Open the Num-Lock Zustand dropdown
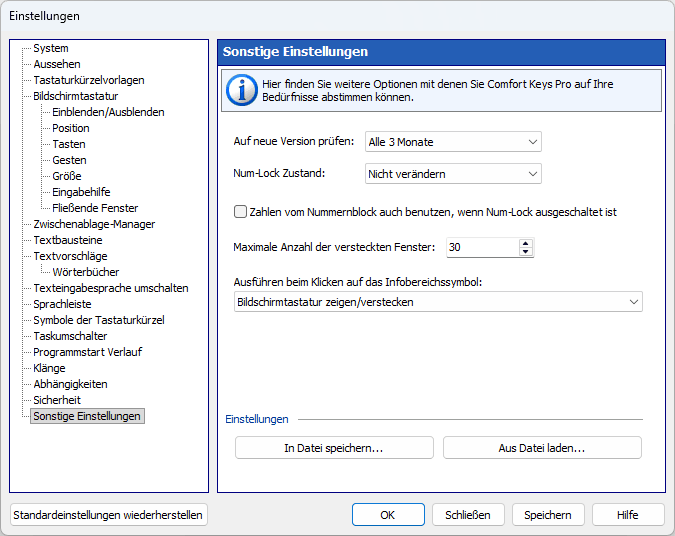This screenshot has height=536, width=675. 453,174
